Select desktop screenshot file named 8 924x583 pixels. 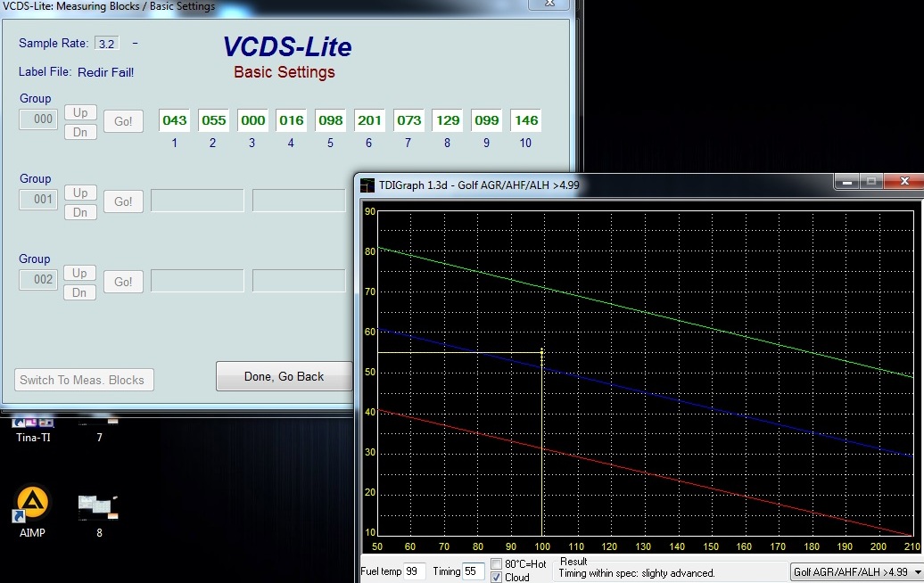point(98,509)
